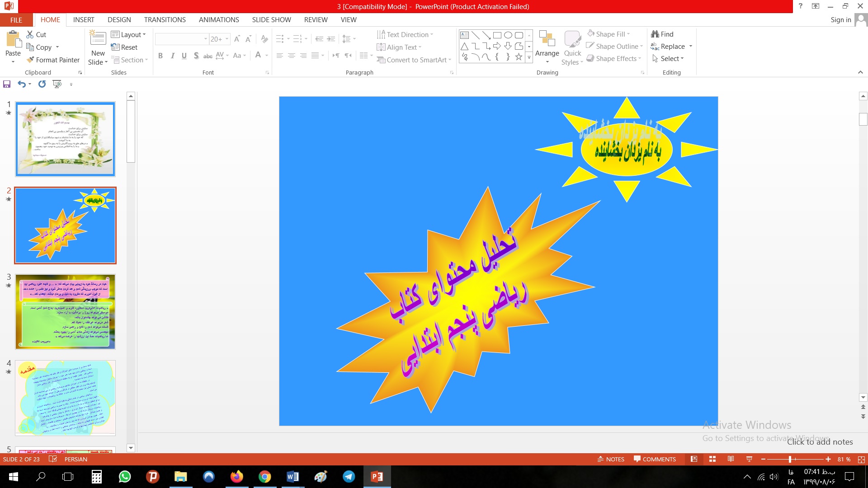Switch to Slide Sorter view icon
Viewport: 868px width, 488px height.
coord(712,459)
